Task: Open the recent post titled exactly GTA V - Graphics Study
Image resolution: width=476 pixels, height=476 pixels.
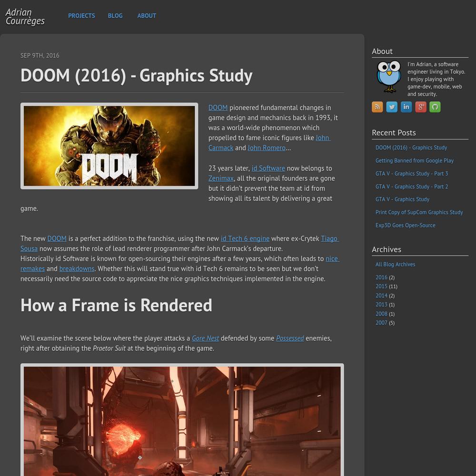Action: point(402,199)
